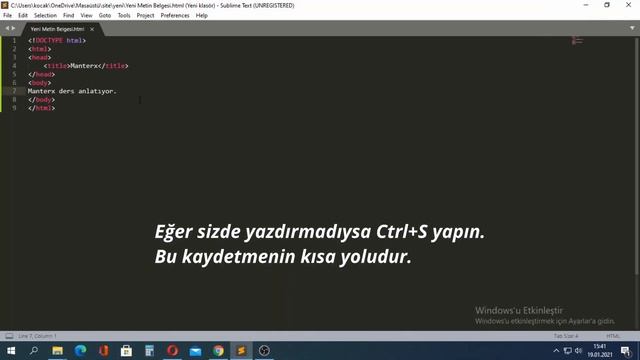
Task: Open File Explorer from taskbar
Action: pos(57,351)
